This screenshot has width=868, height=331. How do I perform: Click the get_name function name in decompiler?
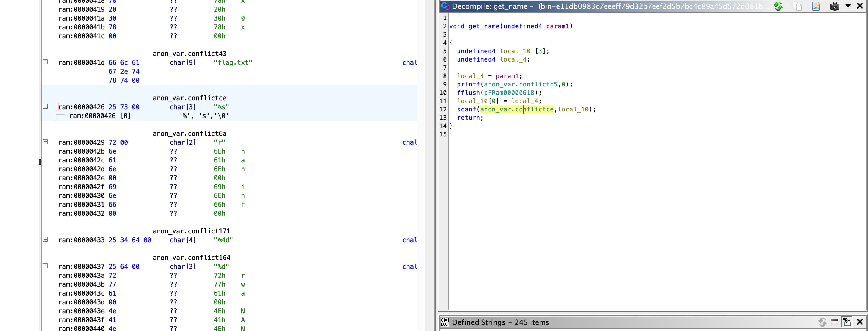(484, 26)
